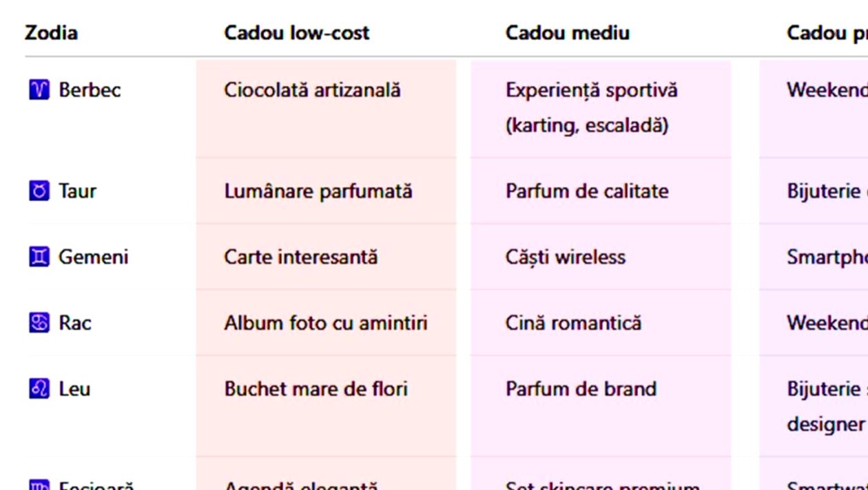This screenshot has height=490, width=868.
Task: Click the Carte interesantă cell
Action: [300, 257]
